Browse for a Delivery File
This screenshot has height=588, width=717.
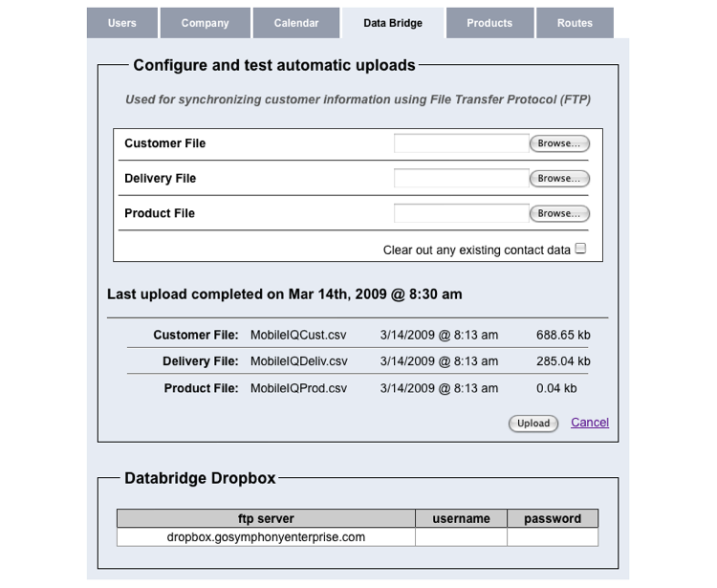point(559,179)
